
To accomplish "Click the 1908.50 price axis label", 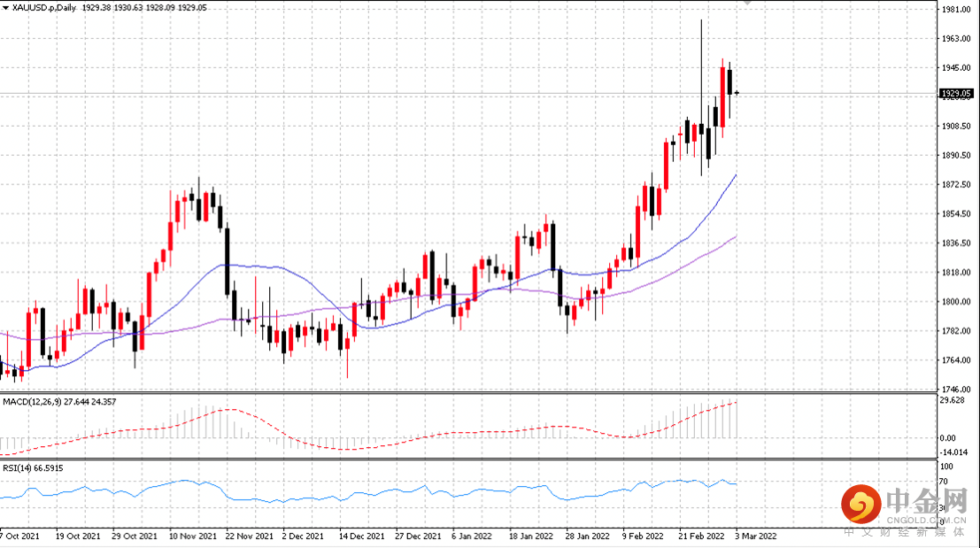I will click(x=955, y=127).
